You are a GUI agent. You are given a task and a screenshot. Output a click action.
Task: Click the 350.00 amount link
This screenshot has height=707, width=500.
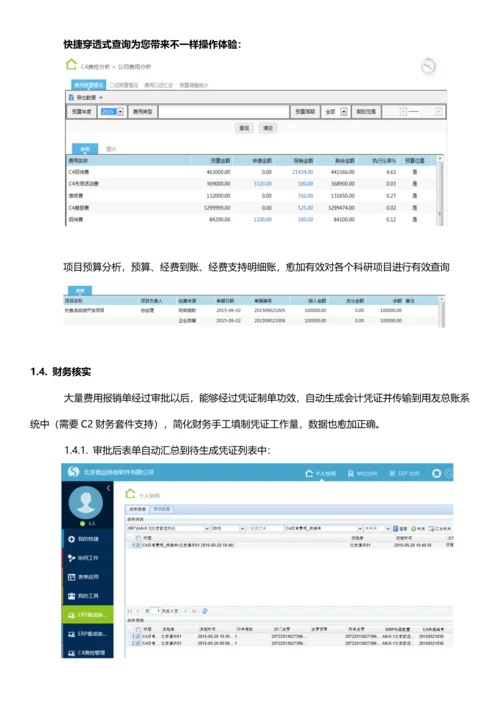click(x=305, y=196)
